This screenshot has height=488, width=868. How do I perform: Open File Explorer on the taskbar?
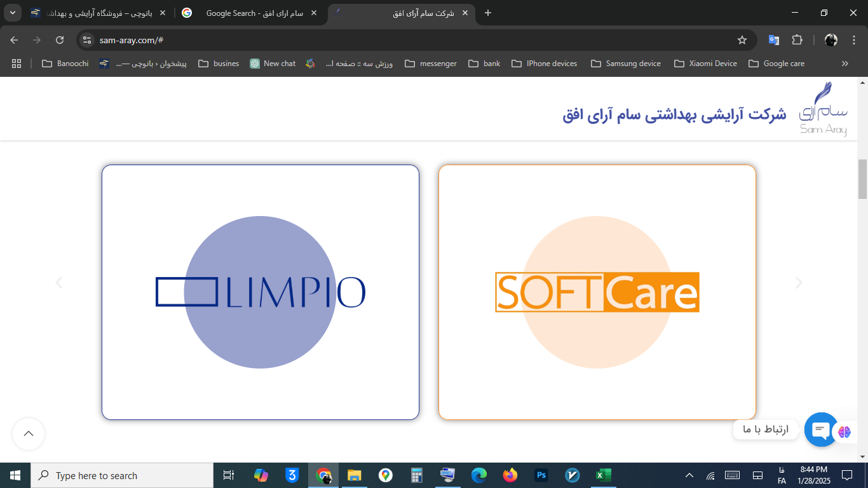tap(354, 475)
